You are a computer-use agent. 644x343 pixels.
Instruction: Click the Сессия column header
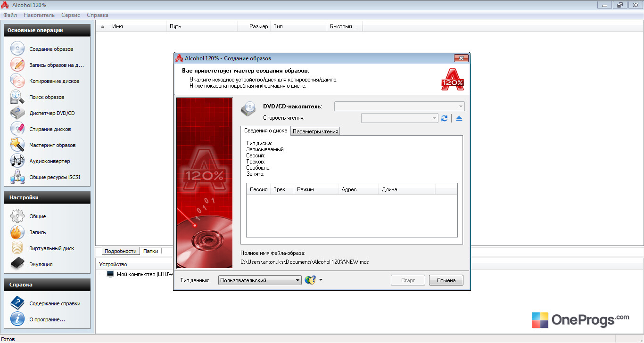pyautogui.click(x=259, y=189)
